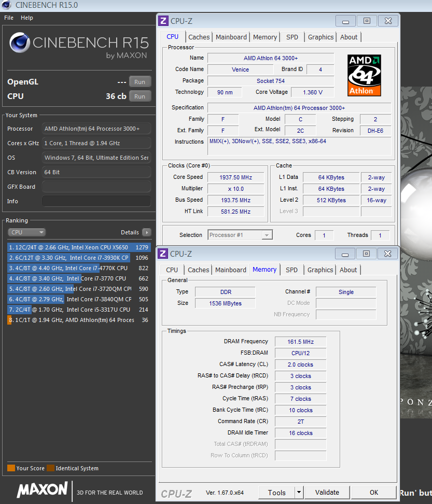This screenshot has height=504, width=432.
Task: Click the Validate button
Action: [x=327, y=492]
